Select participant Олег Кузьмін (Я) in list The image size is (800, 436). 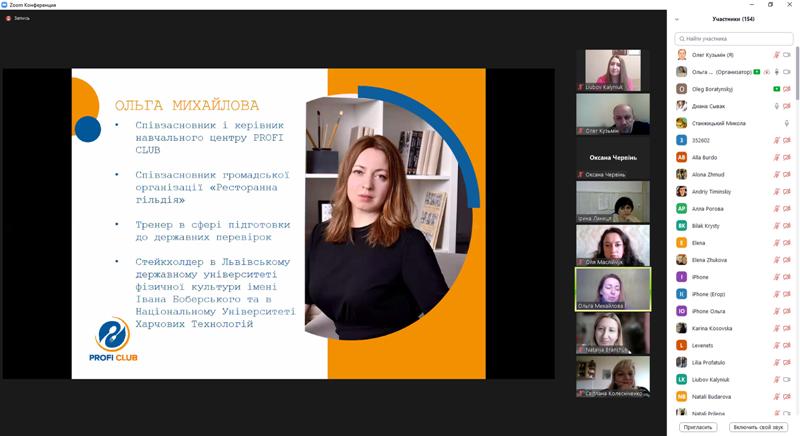[x=734, y=55]
